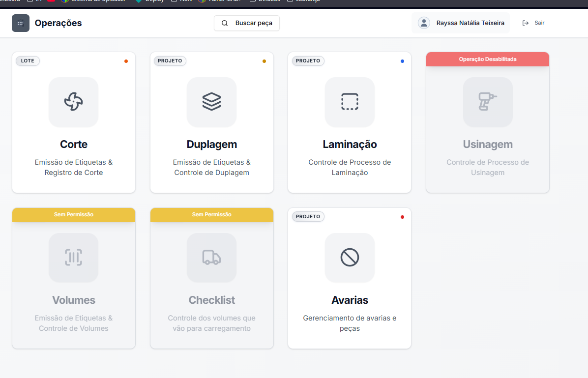Screen dimensions: 588x378
Task: Open Duplagem stacked layers icon
Action: pos(211,102)
